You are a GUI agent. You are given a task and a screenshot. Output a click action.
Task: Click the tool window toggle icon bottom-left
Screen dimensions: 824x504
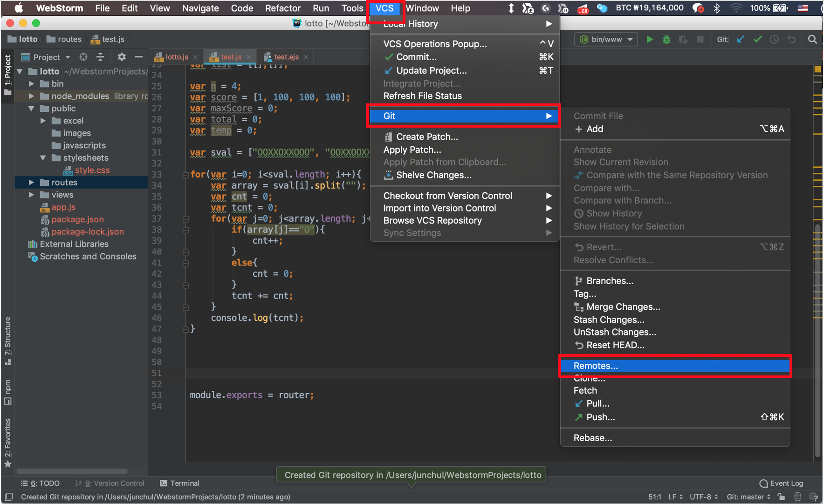click(x=8, y=497)
